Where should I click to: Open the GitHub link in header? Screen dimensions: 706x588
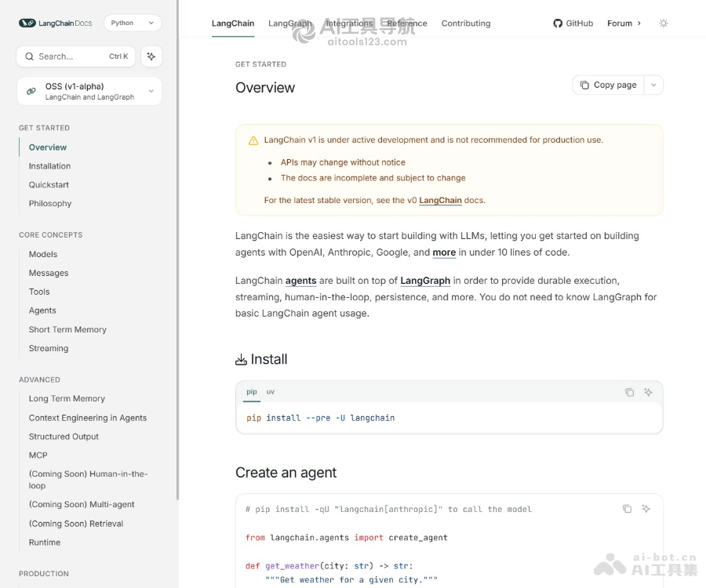pyautogui.click(x=573, y=24)
